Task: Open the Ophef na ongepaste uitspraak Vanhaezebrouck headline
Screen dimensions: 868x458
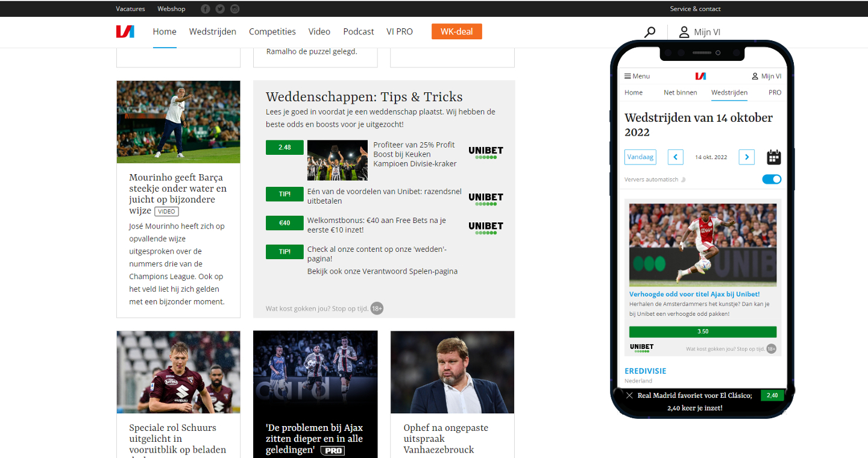Action: (446, 439)
